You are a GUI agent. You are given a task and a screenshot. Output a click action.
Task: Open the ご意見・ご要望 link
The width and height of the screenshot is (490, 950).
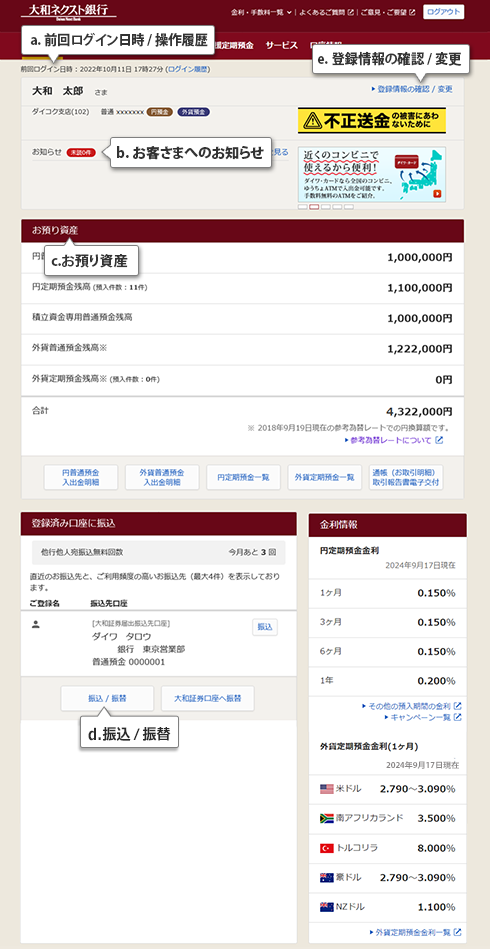(388, 12)
